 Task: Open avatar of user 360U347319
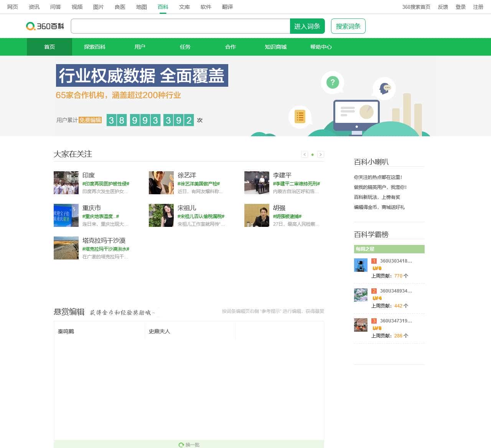point(361,325)
